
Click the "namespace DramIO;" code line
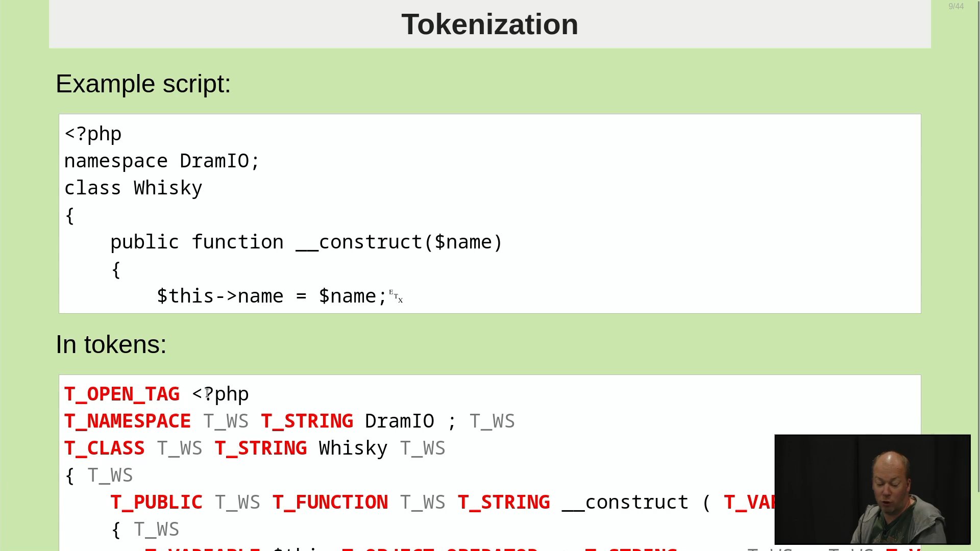(x=162, y=161)
